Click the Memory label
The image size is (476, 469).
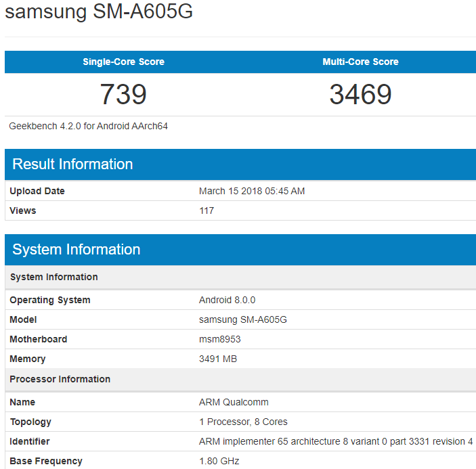tap(28, 359)
